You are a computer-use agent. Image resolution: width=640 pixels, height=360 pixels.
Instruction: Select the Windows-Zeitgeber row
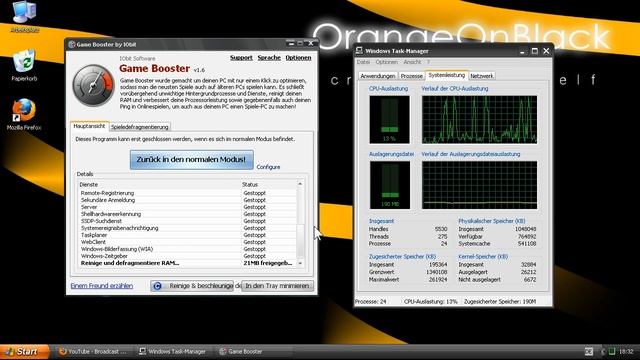188,256
